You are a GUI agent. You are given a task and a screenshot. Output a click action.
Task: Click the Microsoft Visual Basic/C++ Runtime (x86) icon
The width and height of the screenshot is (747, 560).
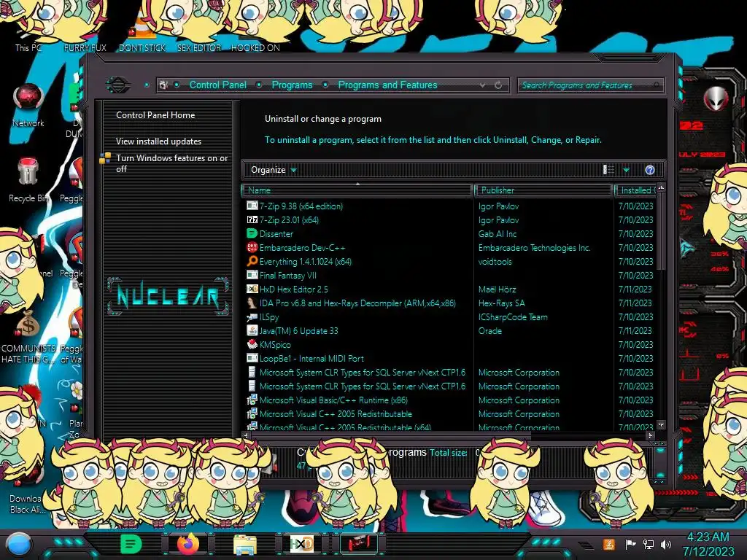point(252,400)
